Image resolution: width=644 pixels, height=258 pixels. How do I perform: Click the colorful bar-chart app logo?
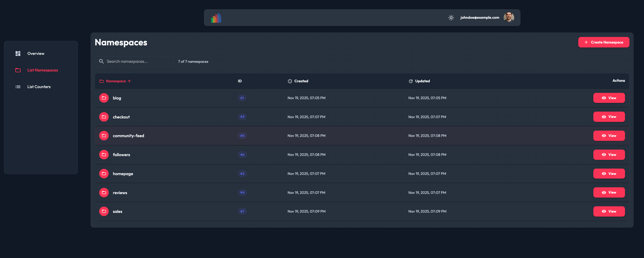[x=216, y=17]
